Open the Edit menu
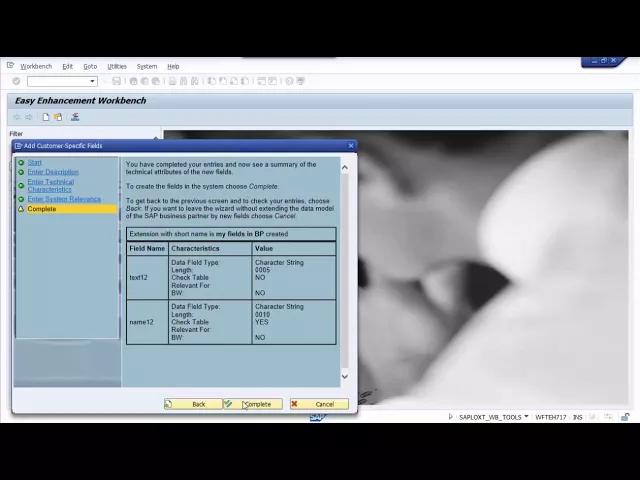This screenshot has height=480, width=640. (67, 66)
